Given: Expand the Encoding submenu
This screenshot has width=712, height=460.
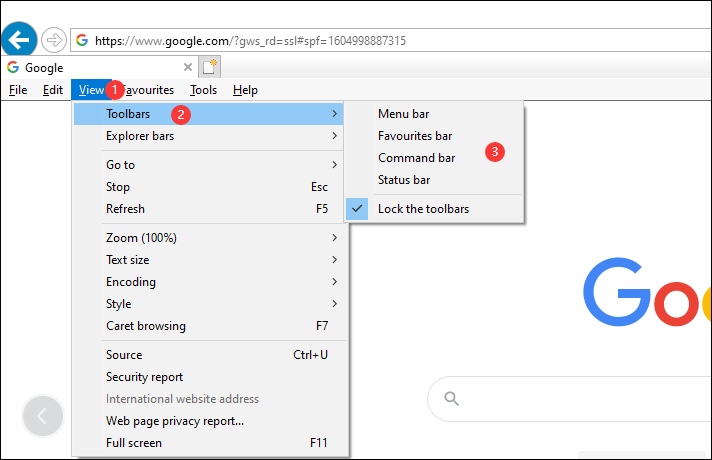Looking at the screenshot, I should point(208,282).
